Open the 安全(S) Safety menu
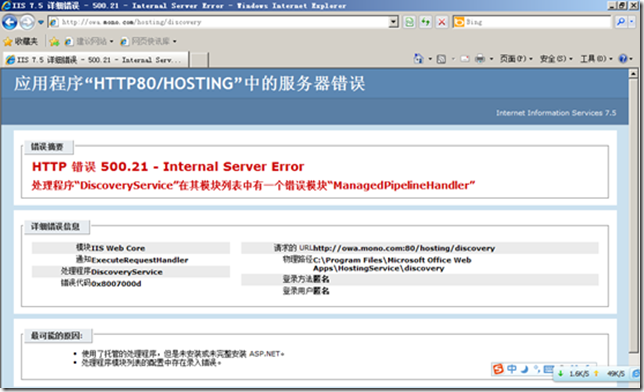This screenshot has width=644, height=392. (556, 59)
